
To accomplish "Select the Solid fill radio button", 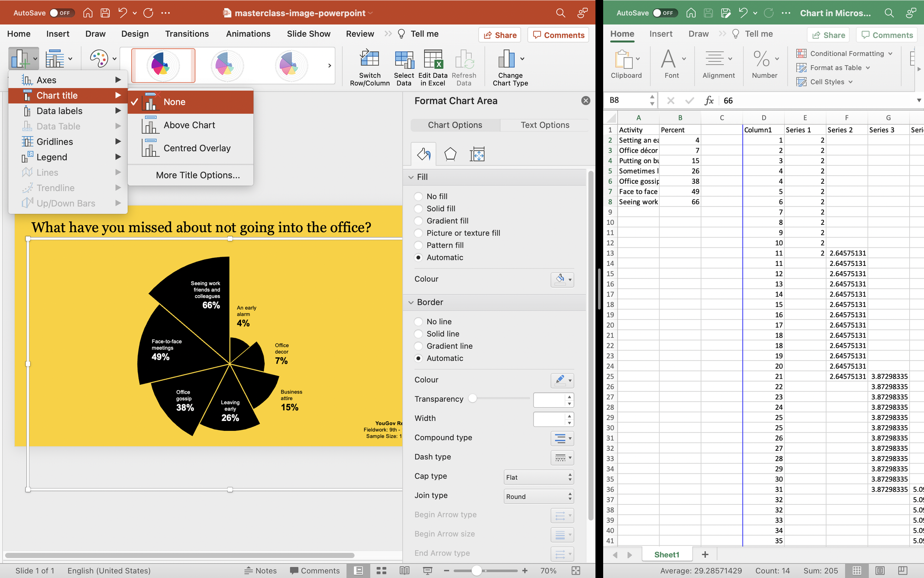I will (418, 209).
